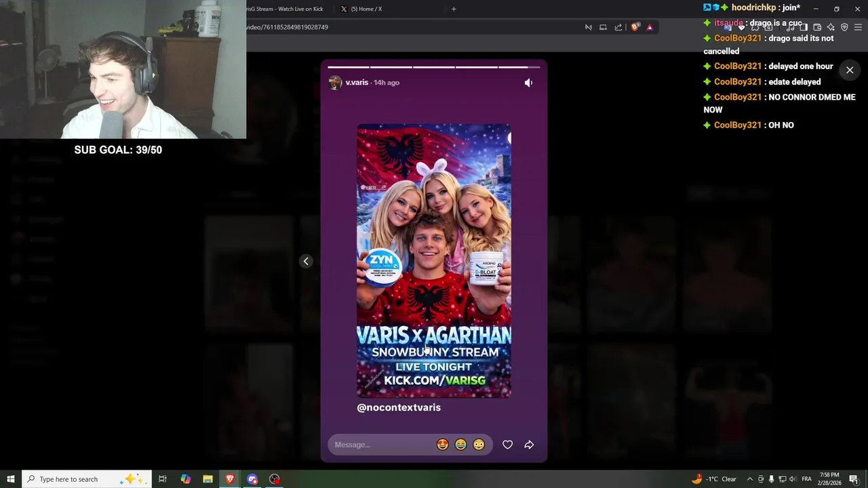Viewport: 868px width, 488px height.
Task: React with laughing emoji
Action: pyautogui.click(x=460, y=445)
